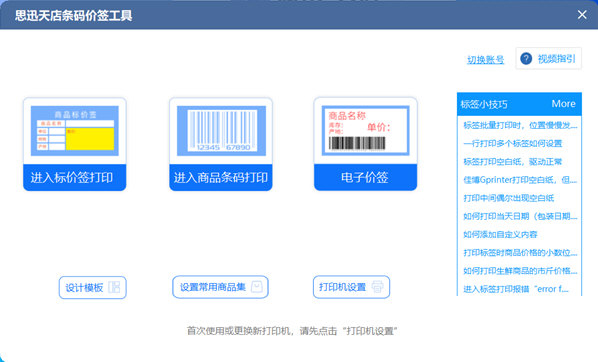Click the template layout icon in 设计模板
The image size is (598, 362).
[114, 287]
